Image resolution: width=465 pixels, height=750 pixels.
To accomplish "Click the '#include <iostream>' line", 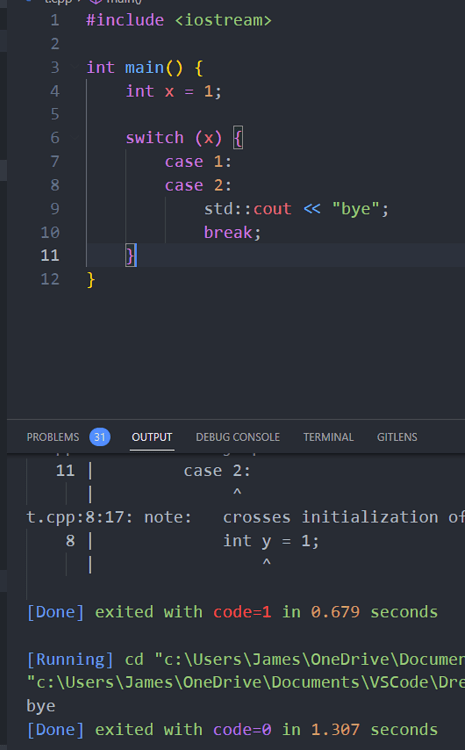I will click(x=179, y=21).
